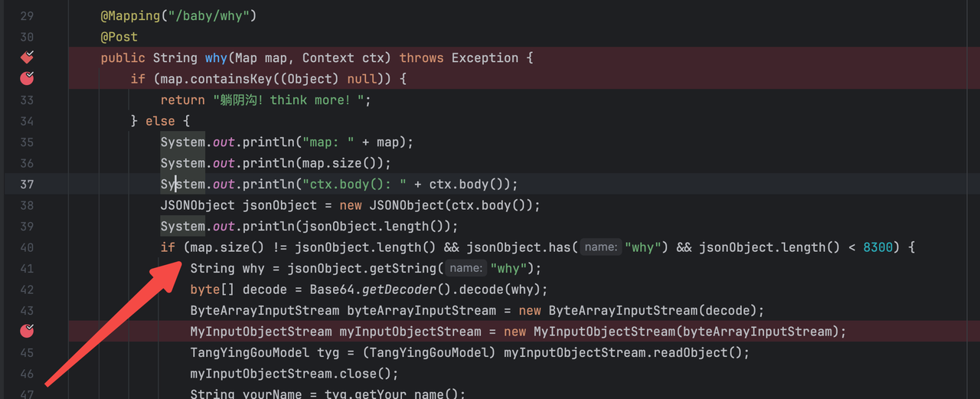Remove the method breakpoint on the why() declaration
This screenshot has height=399, width=980.
pyautogui.click(x=27, y=57)
